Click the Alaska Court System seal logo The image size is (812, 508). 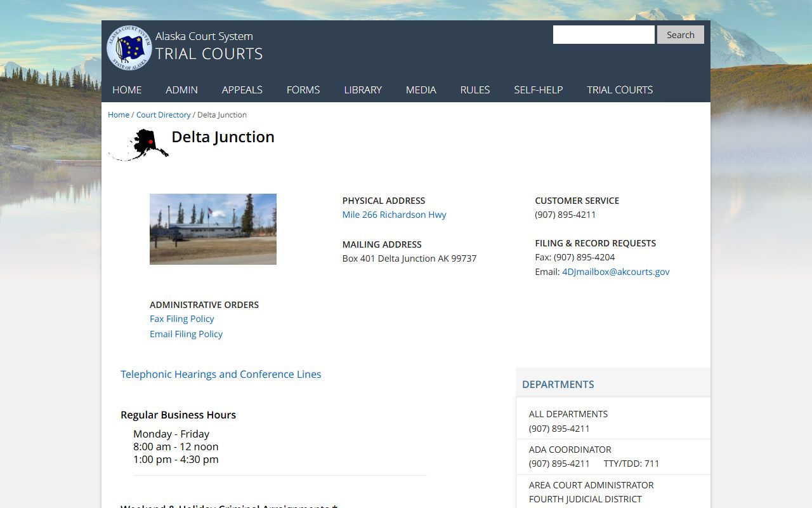pos(129,48)
